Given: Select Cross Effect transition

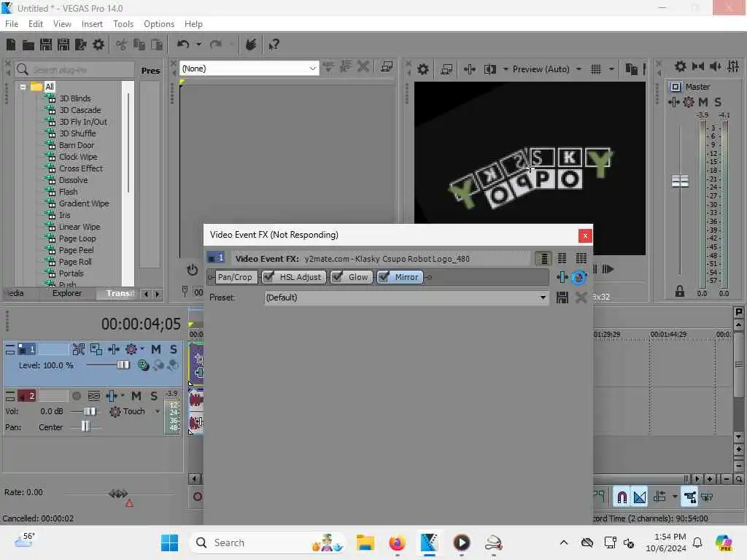Looking at the screenshot, I should pyautogui.click(x=80, y=168).
